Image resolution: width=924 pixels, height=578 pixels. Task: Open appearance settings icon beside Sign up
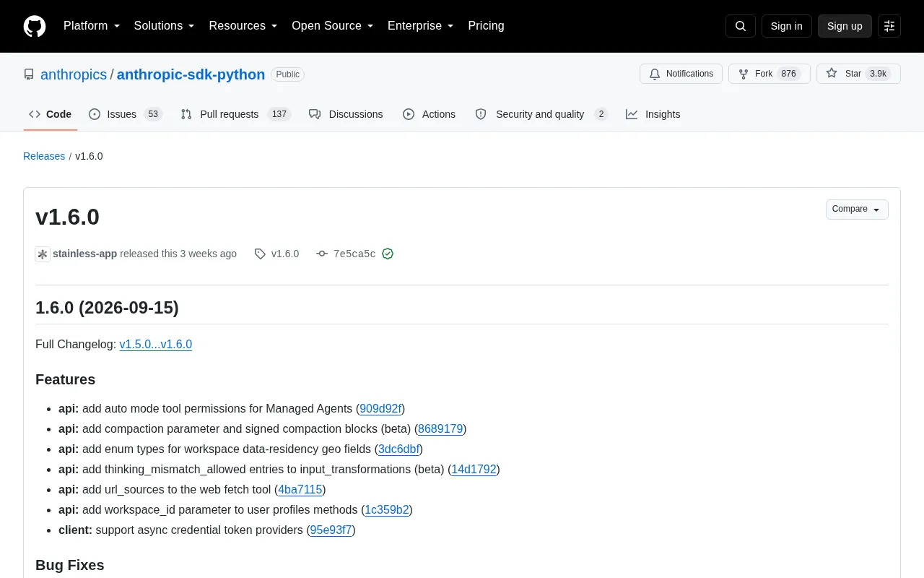tap(889, 26)
